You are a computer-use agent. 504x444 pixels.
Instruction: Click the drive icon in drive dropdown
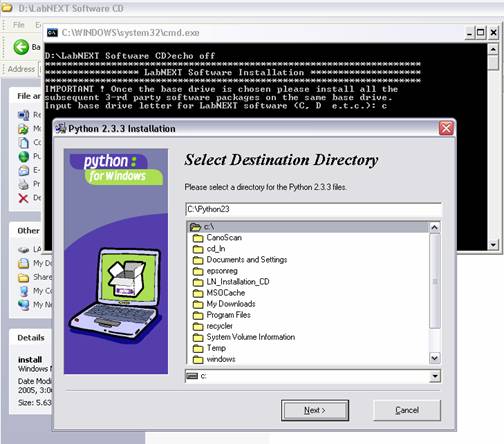(192, 376)
